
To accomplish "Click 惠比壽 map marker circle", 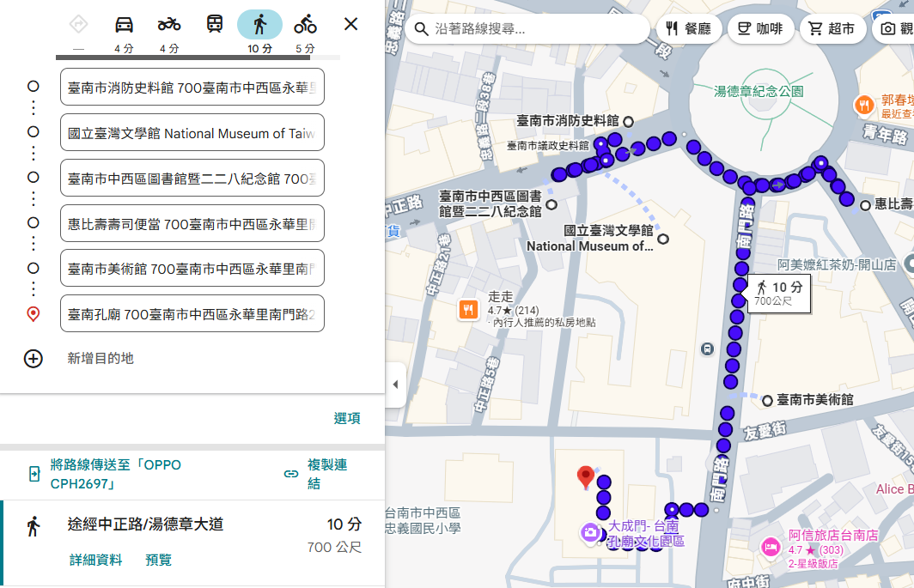I will tap(866, 205).
